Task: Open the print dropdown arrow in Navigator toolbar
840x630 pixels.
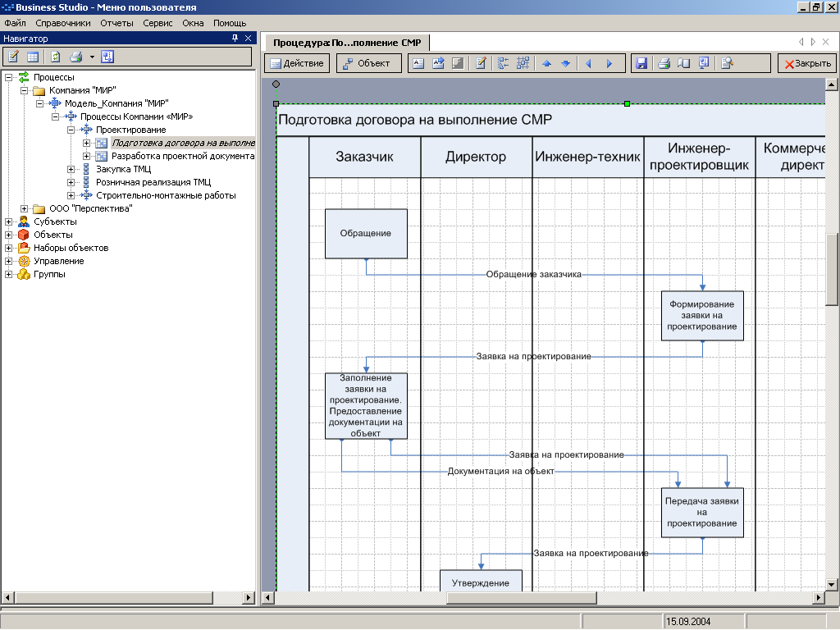Action: tap(92, 57)
